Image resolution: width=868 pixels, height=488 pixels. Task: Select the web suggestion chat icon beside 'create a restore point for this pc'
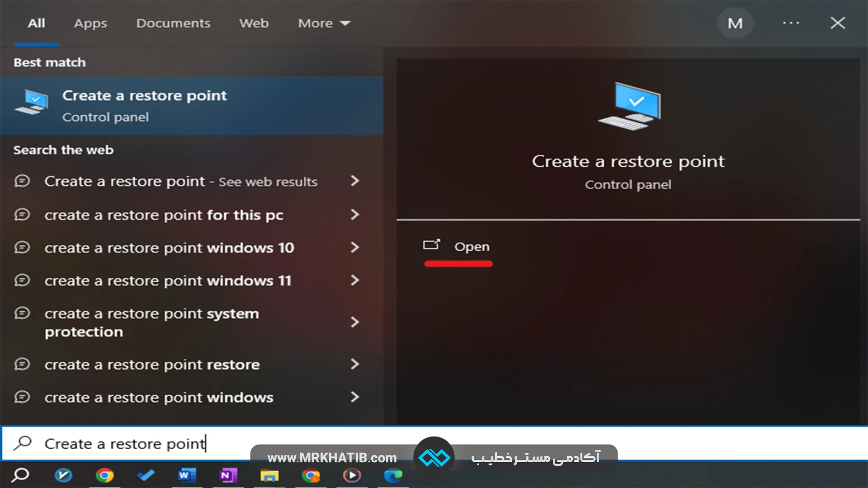[x=22, y=215]
